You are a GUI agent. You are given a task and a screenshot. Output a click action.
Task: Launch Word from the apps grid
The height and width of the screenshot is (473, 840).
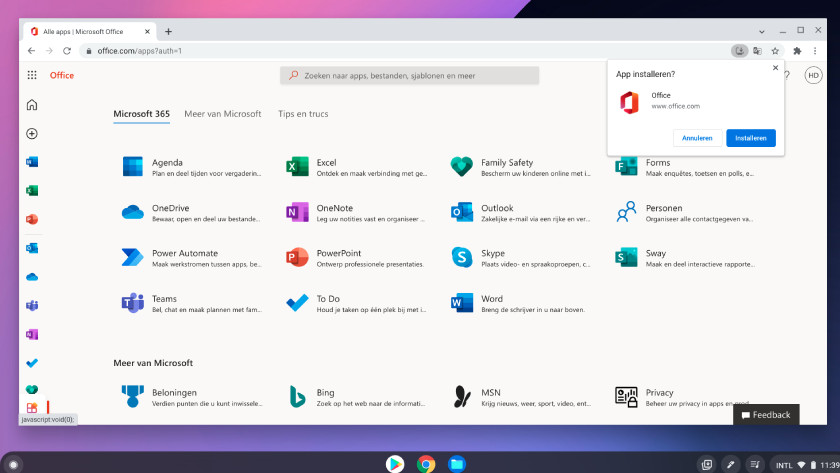click(x=520, y=303)
